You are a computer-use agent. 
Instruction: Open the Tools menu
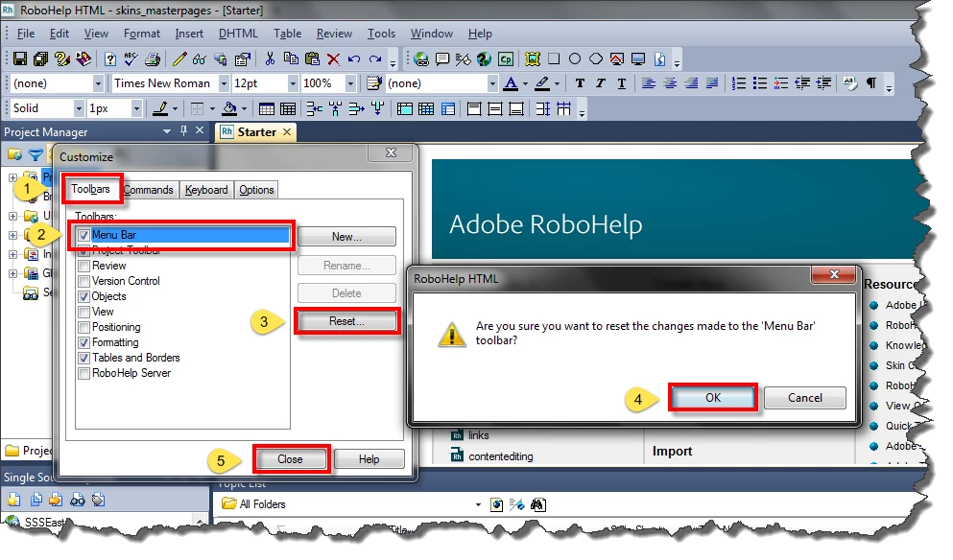(381, 34)
